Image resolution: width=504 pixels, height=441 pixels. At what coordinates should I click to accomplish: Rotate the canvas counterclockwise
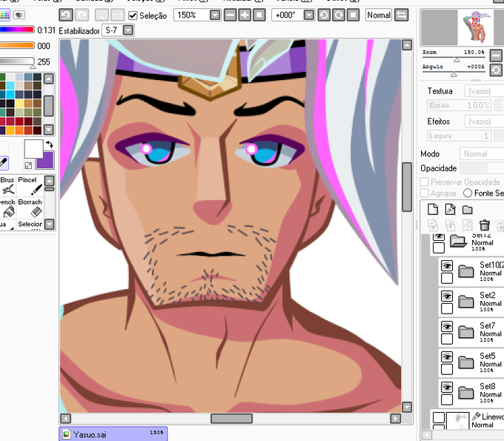[324, 15]
